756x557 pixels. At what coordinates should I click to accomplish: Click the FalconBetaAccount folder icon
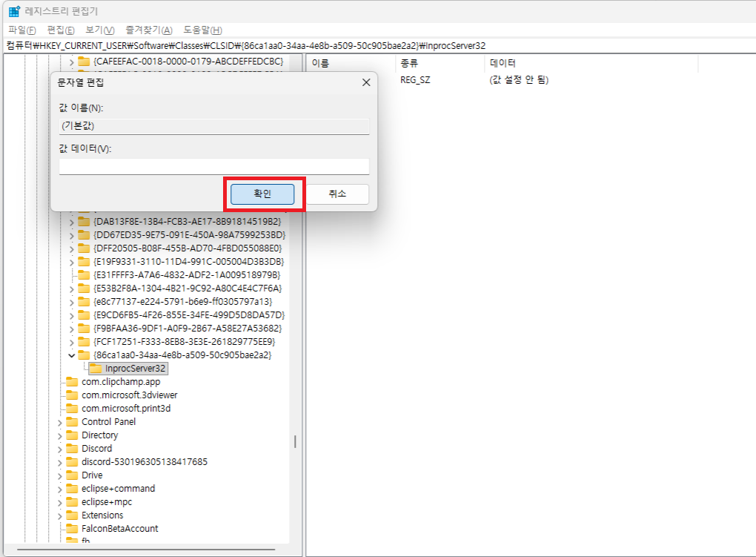pyautogui.click(x=73, y=529)
